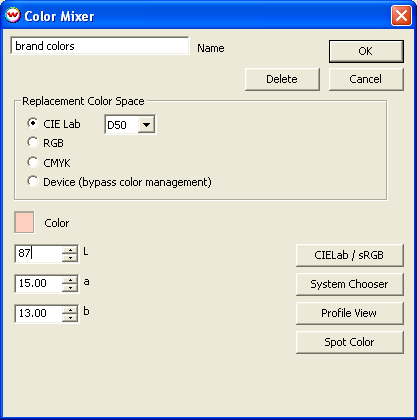
Task: Click the brand colors Name field
Action: (100, 46)
